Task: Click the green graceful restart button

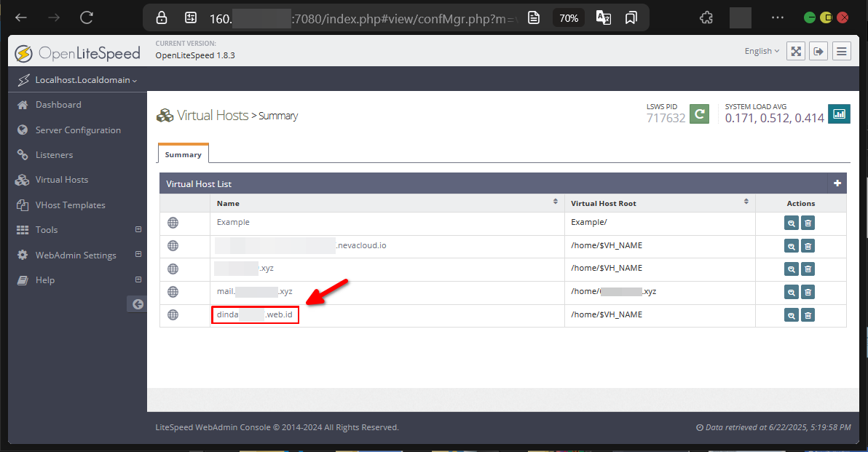Action: 699,114
